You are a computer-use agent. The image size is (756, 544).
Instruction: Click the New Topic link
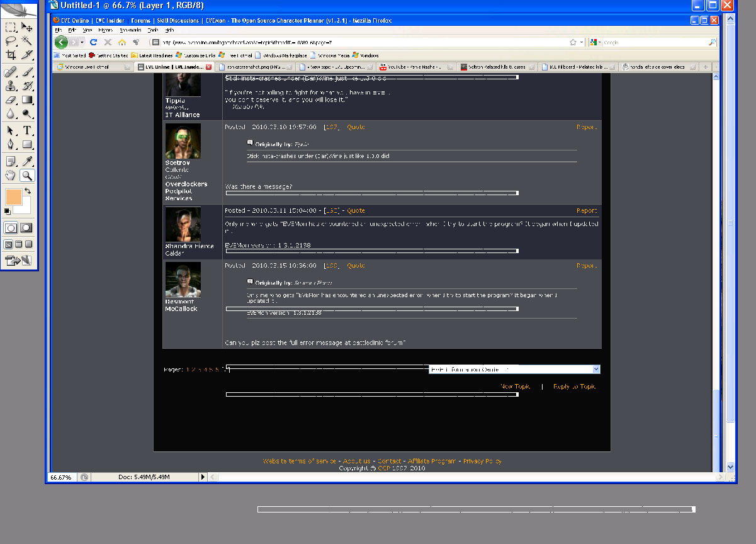coord(515,387)
